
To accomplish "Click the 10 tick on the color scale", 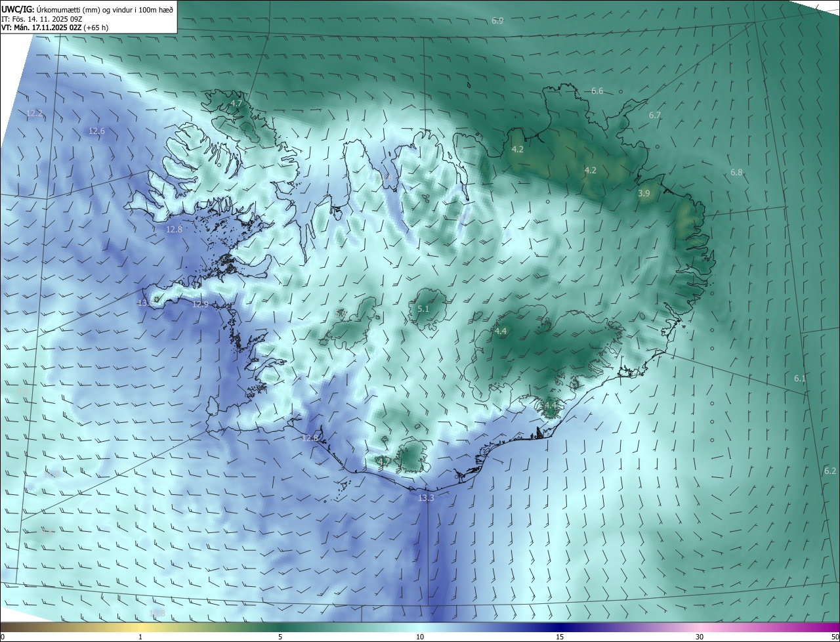I will tap(420, 637).
